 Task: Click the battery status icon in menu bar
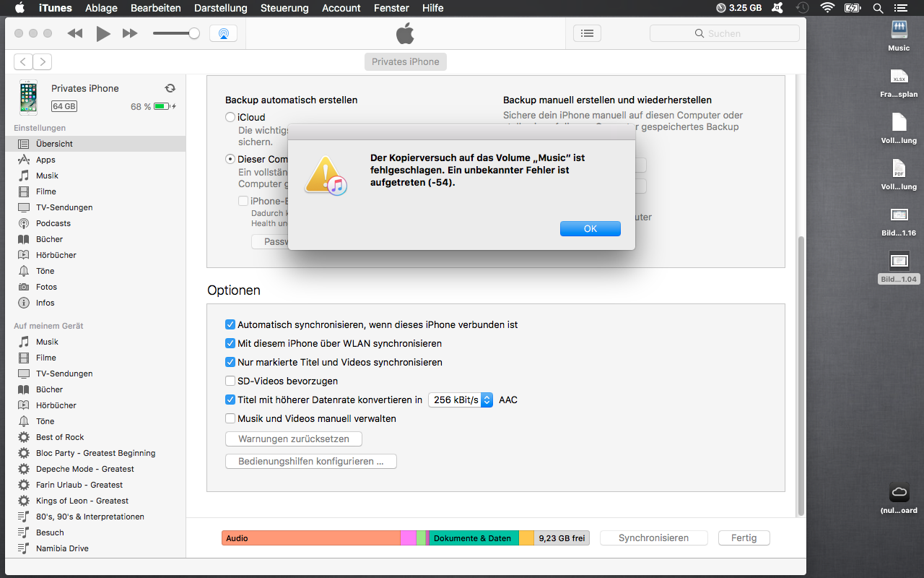(853, 8)
